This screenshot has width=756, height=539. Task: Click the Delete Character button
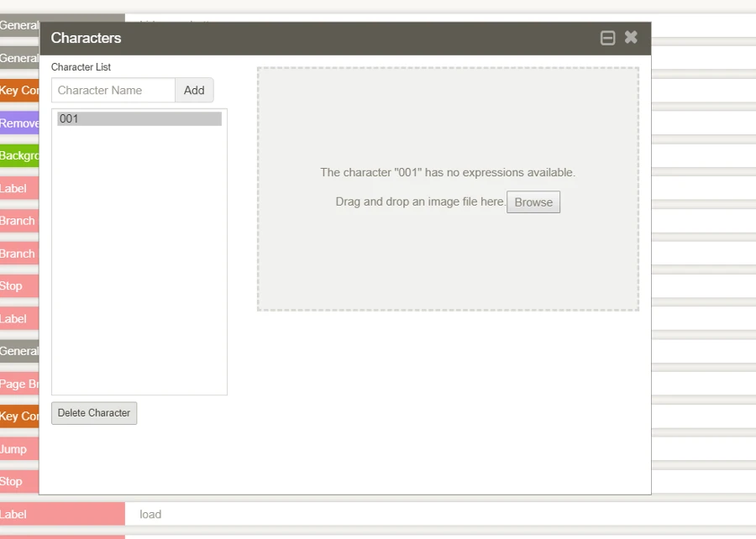[94, 413]
